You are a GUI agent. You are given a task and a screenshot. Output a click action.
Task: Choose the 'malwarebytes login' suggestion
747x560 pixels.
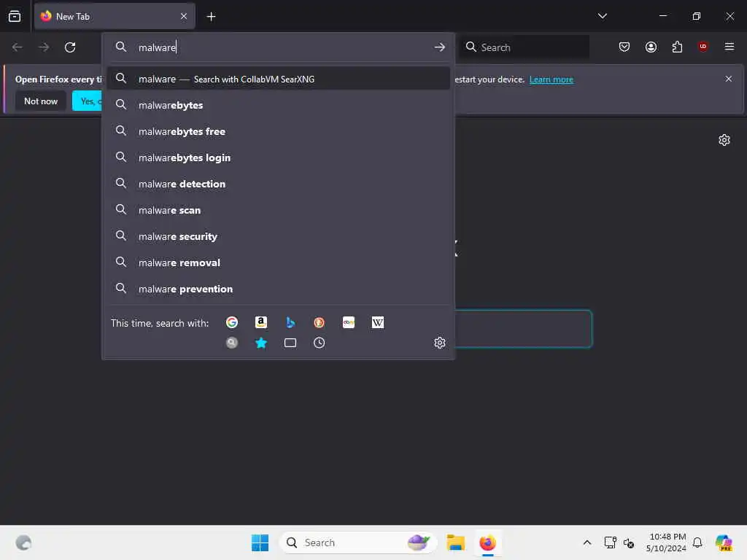pos(279,157)
